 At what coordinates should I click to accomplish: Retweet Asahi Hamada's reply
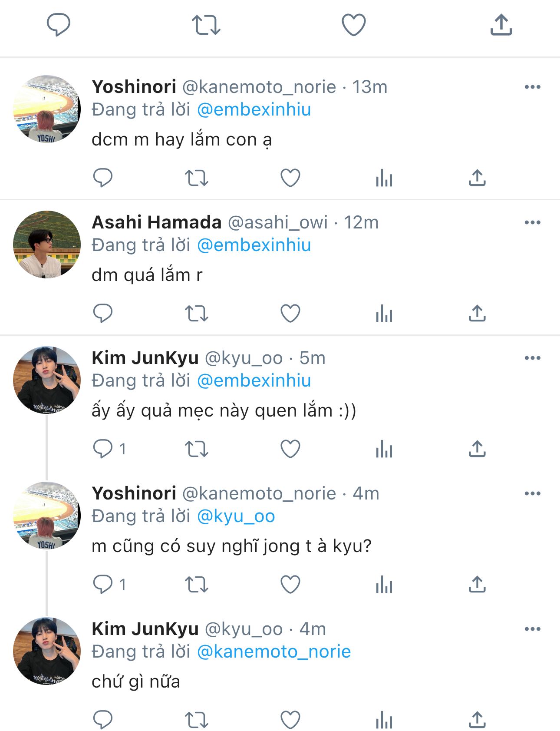click(197, 314)
